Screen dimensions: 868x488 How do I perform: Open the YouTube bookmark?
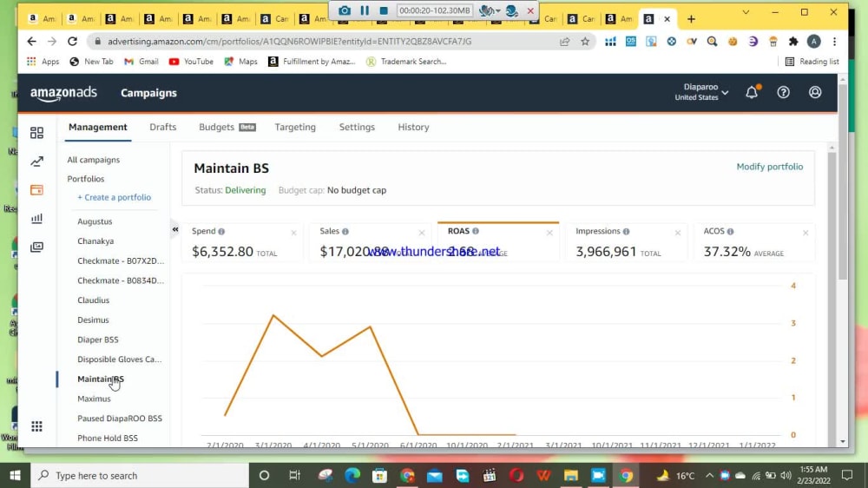pos(191,62)
